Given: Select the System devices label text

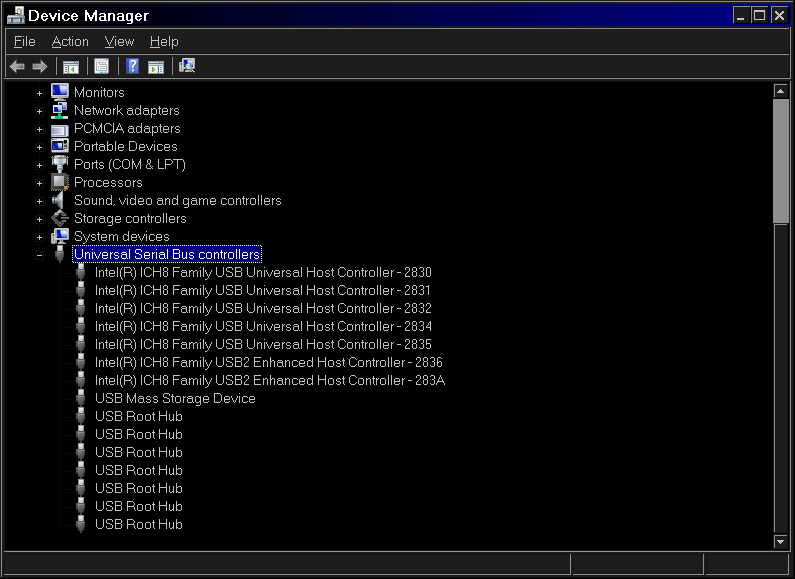Looking at the screenshot, I should coord(122,237).
